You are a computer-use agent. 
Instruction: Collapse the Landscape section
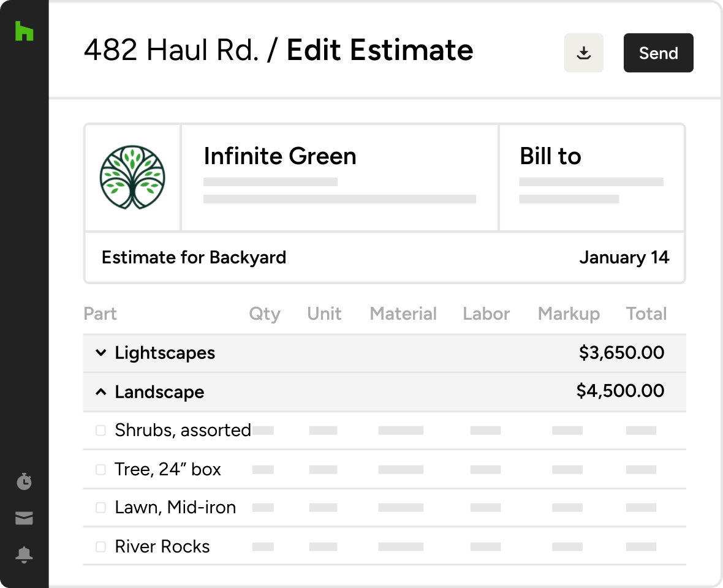(x=101, y=392)
